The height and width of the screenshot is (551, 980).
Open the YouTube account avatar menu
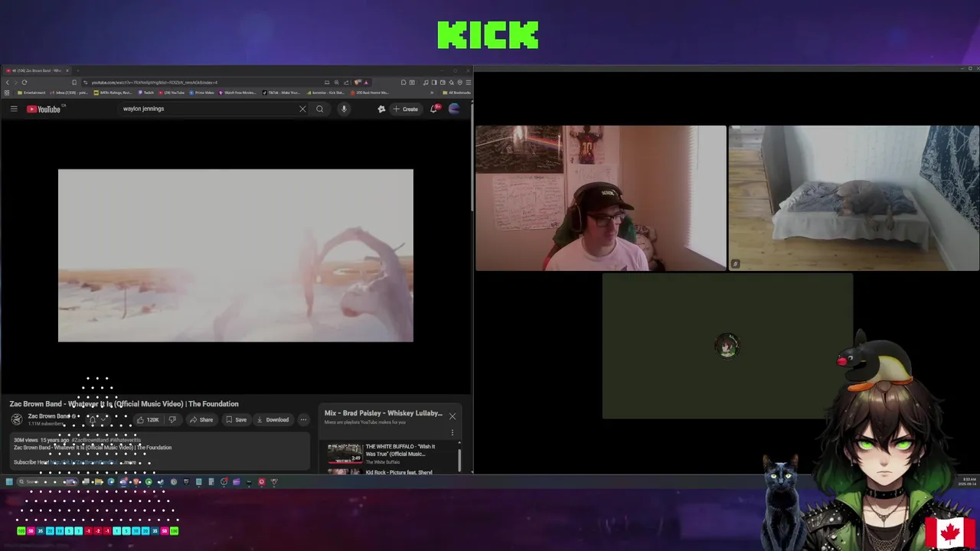point(454,109)
